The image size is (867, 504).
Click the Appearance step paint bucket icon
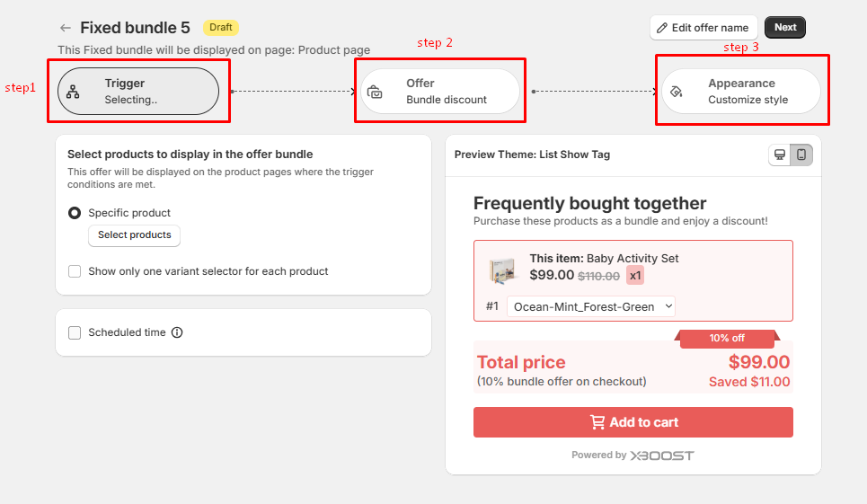click(x=677, y=92)
